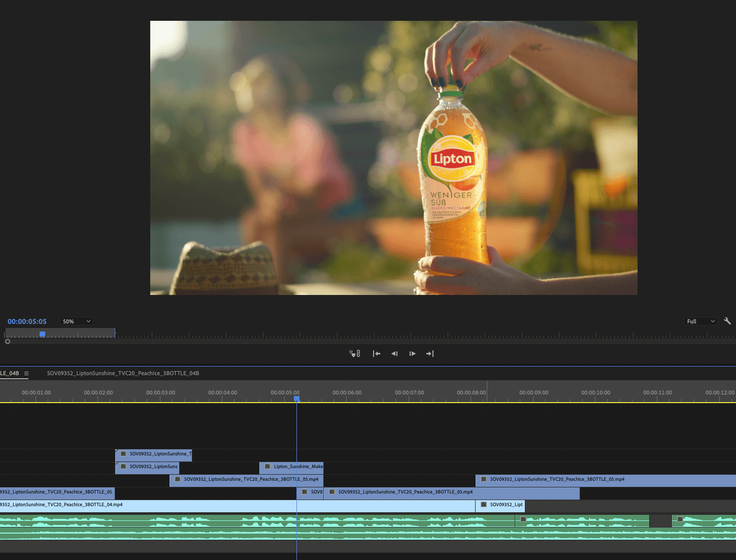This screenshot has width=736, height=560.
Task: Step forward one frame
Action: (x=412, y=353)
